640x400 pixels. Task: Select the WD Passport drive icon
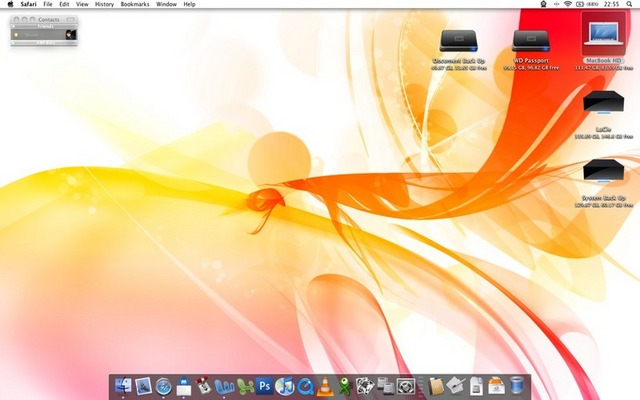pos(531,41)
